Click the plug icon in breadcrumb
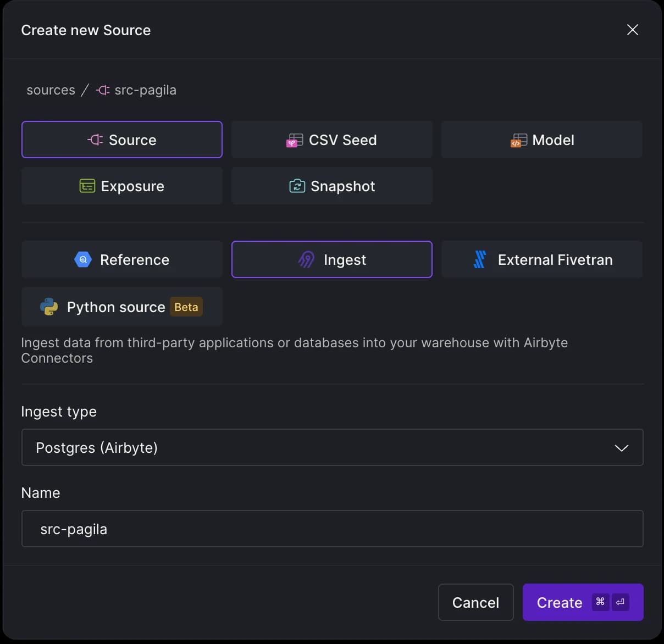The width and height of the screenshot is (664, 644). pyautogui.click(x=103, y=90)
